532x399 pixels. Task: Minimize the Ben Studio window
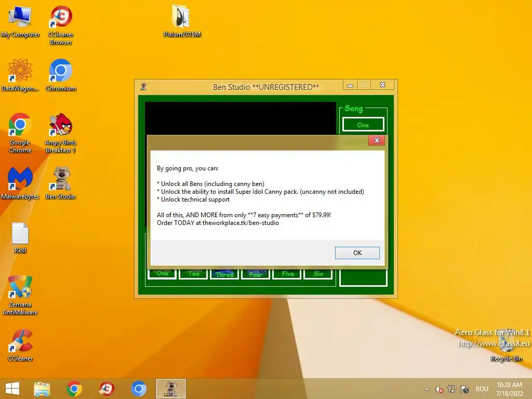350,85
